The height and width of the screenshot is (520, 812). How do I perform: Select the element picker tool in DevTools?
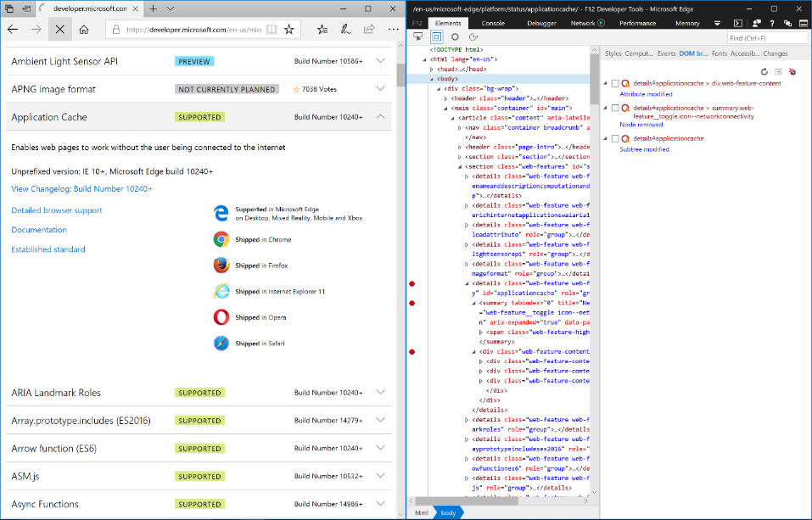coord(417,36)
